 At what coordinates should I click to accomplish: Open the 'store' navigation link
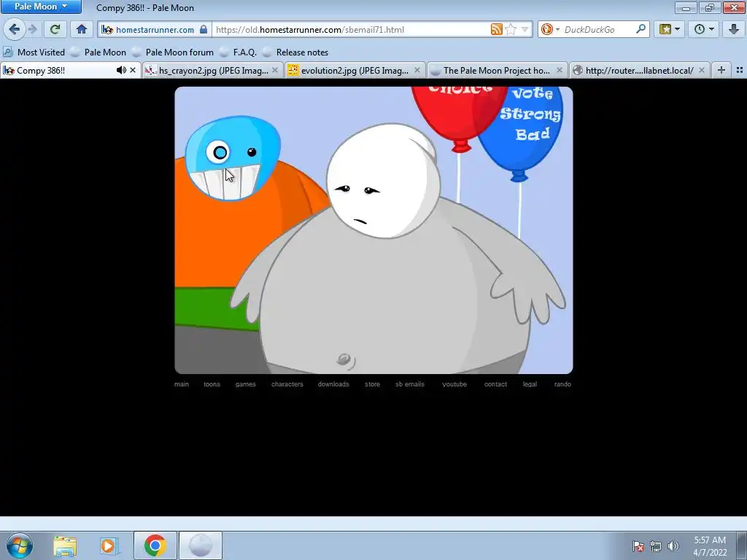click(373, 384)
